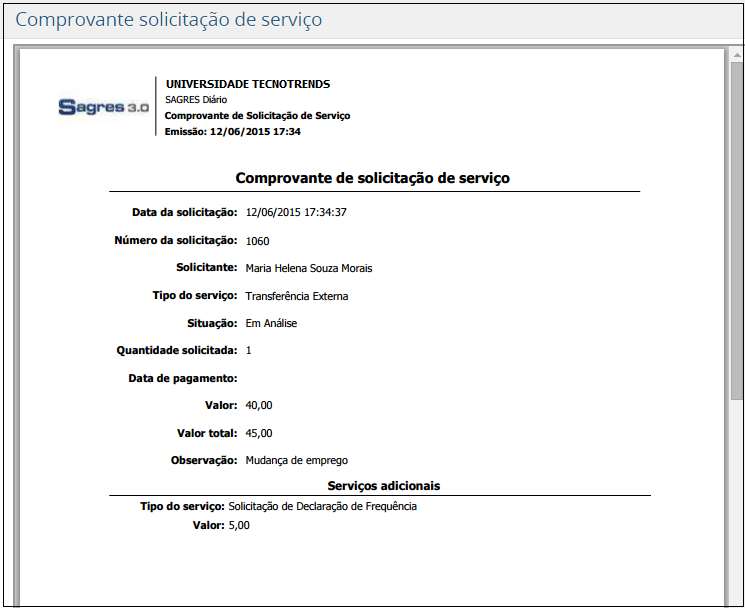Image resolution: width=745 pixels, height=608 pixels.
Task: Click the SAGRES Diário subtitle
Action: coord(196,100)
